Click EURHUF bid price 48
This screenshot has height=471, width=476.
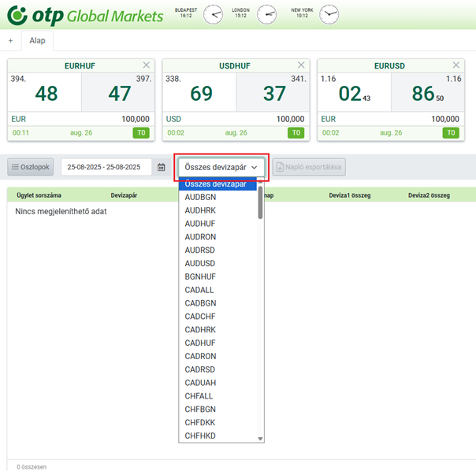(x=46, y=94)
